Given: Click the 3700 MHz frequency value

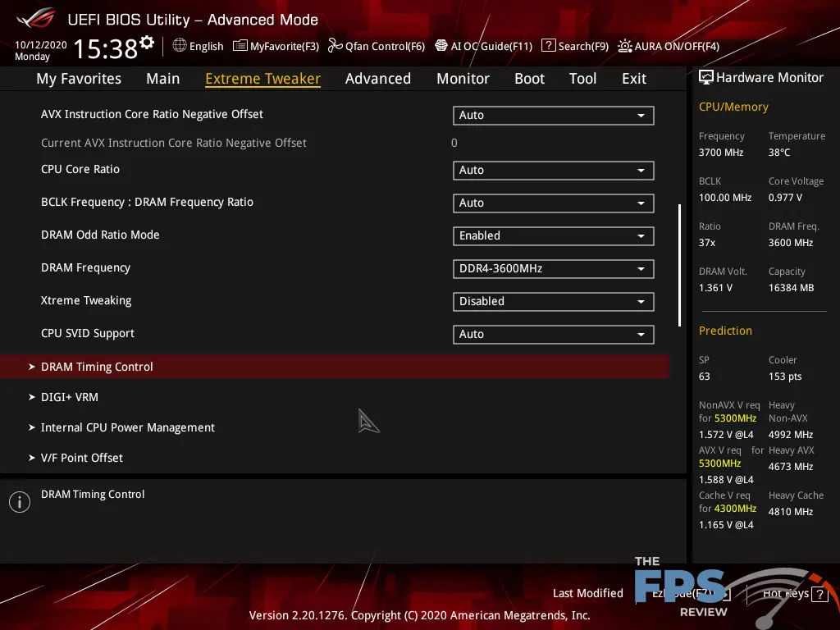Looking at the screenshot, I should 721,153.
